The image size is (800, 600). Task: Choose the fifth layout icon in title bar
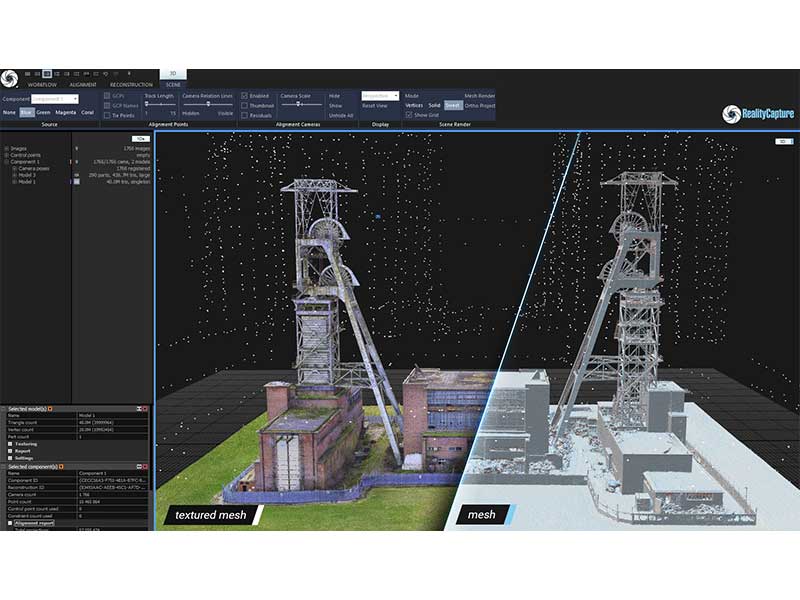point(66,73)
